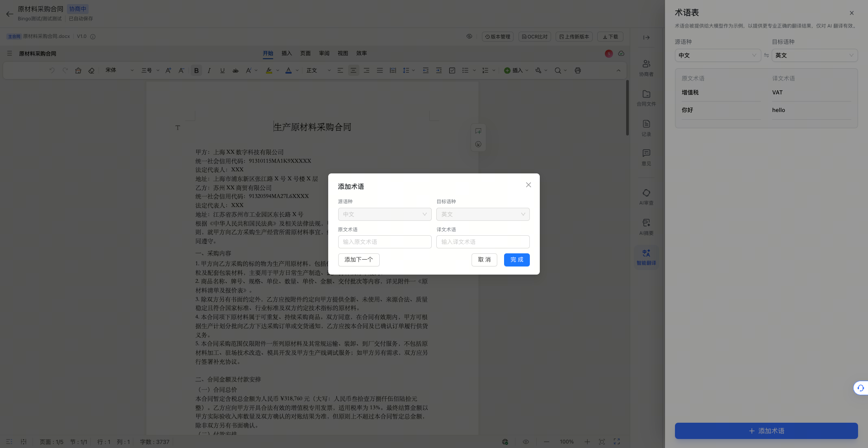Viewport: 868px width, 448px height.
Task: Switch to the 页面 ribbon tab
Action: click(x=306, y=53)
